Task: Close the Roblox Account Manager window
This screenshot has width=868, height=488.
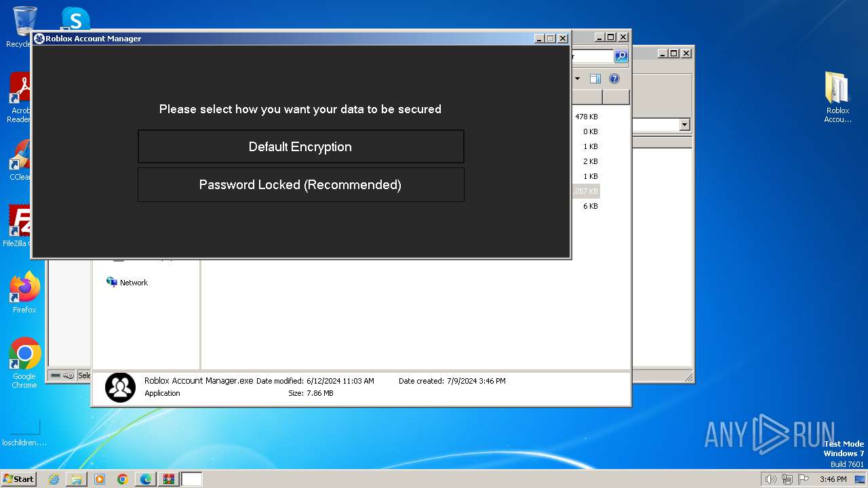Action: (563, 39)
